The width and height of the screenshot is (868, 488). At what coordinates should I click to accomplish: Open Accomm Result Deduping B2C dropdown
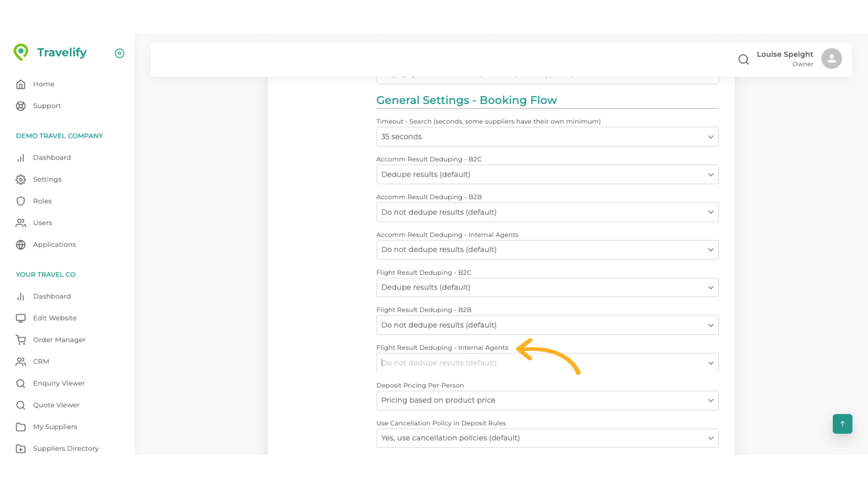tap(547, 174)
